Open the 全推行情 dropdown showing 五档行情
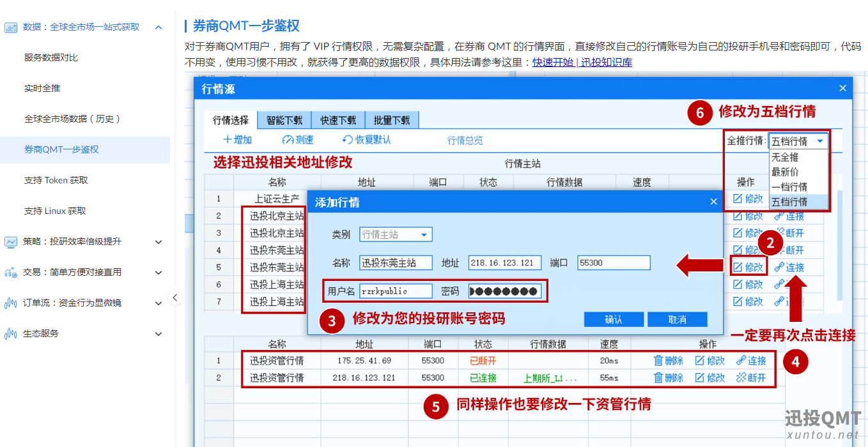The width and height of the screenshot is (868, 447). [798, 141]
